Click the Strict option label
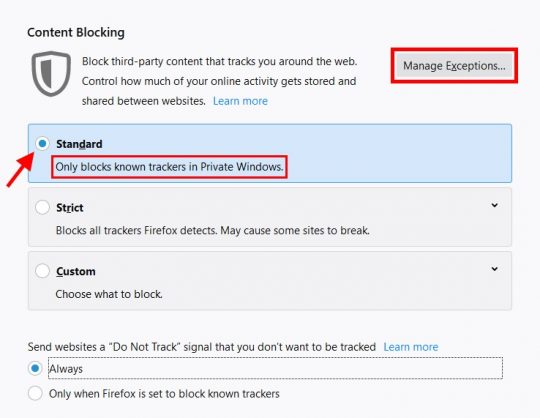This screenshot has height=418, width=540. (x=70, y=208)
